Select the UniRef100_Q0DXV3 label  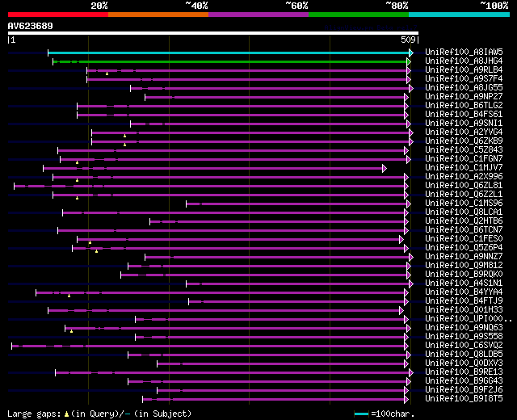tap(464, 363)
